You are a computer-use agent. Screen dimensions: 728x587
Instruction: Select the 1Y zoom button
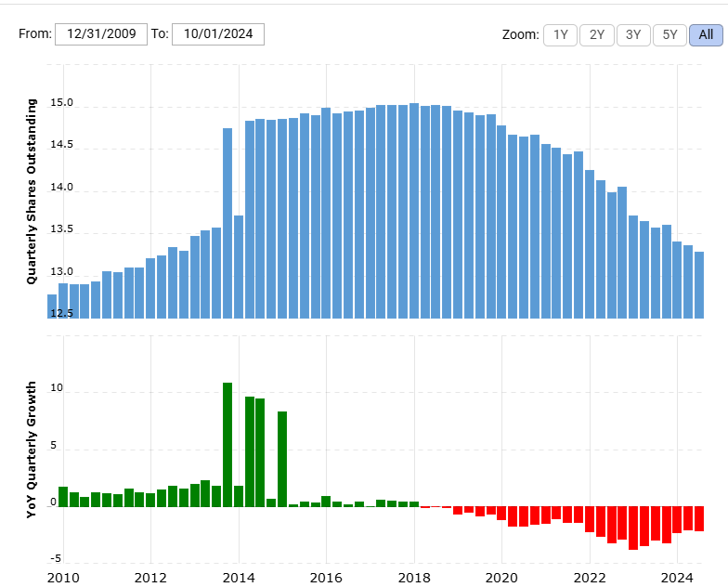[x=561, y=35]
